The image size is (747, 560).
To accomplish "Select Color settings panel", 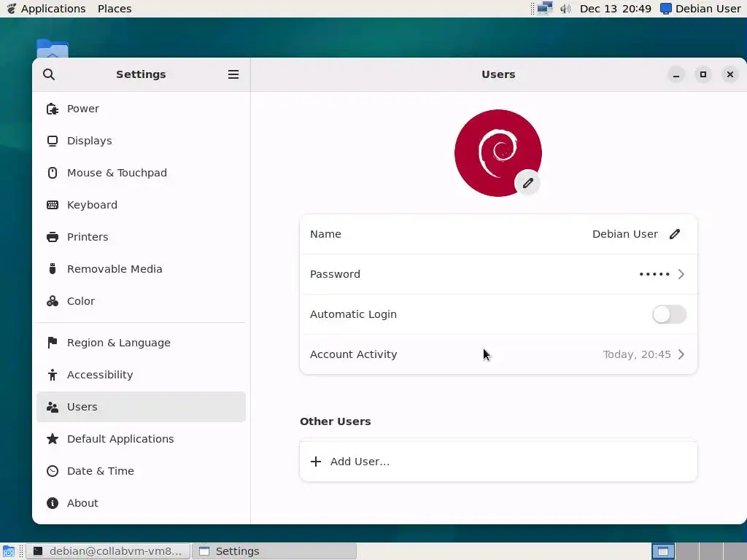I will [141, 301].
